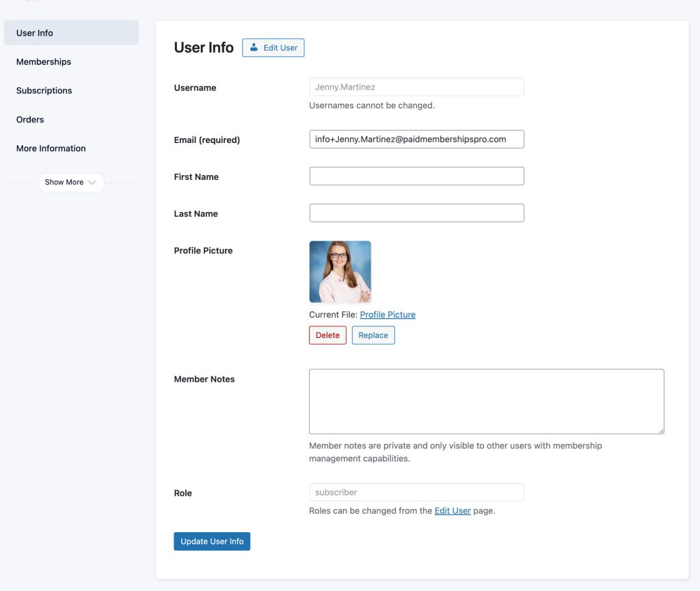The height and width of the screenshot is (591, 700).
Task: Open the Edit User page link
Action: pyautogui.click(x=453, y=510)
